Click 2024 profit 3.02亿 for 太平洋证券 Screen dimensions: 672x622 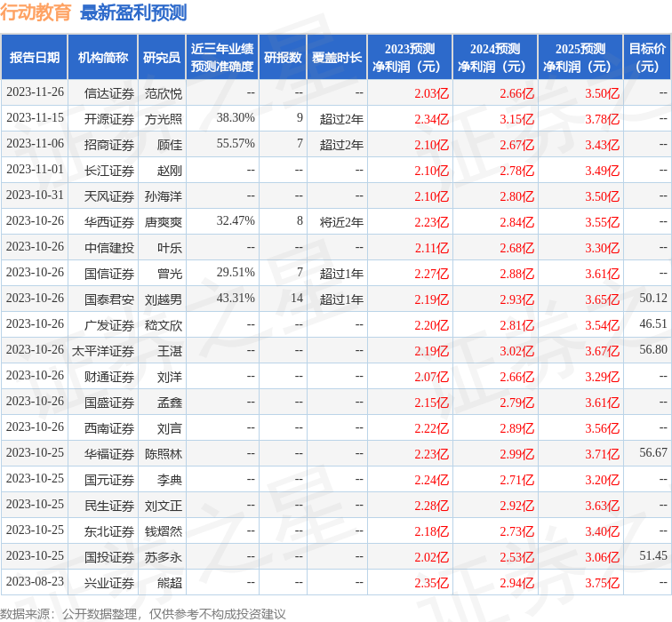pyautogui.click(x=516, y=351)
